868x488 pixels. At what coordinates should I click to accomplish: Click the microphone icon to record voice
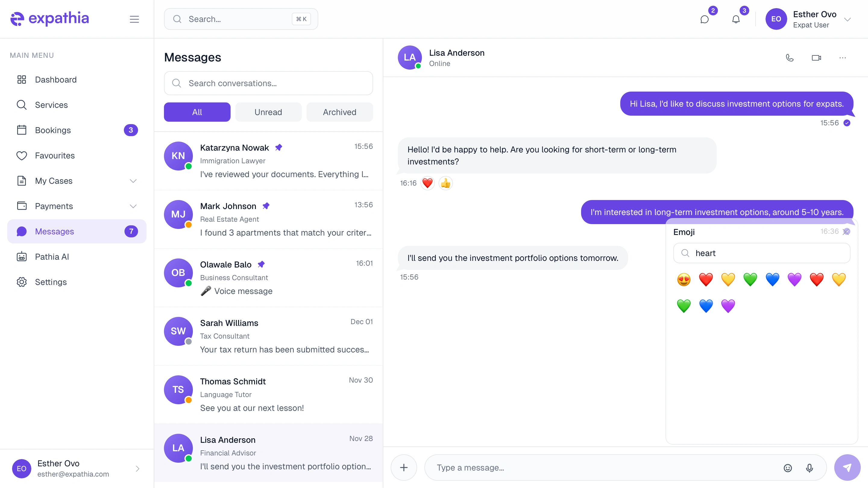click(809, 468)
